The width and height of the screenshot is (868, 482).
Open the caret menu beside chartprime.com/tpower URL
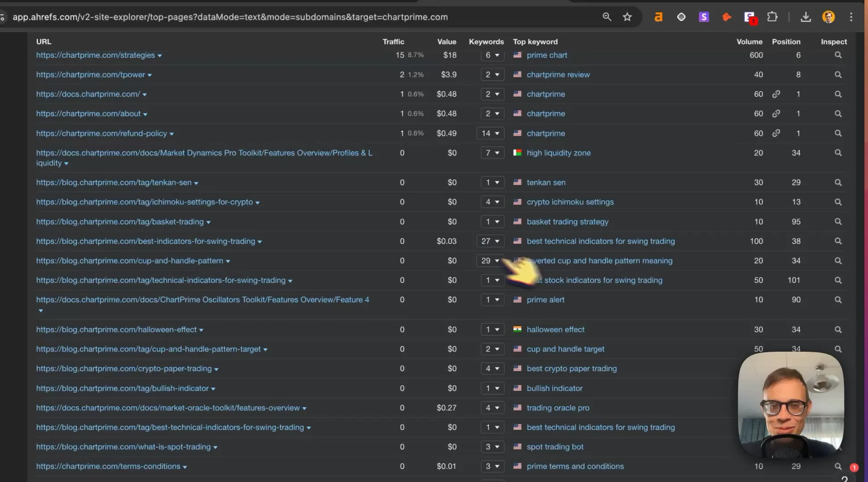(x=150, y=75)
